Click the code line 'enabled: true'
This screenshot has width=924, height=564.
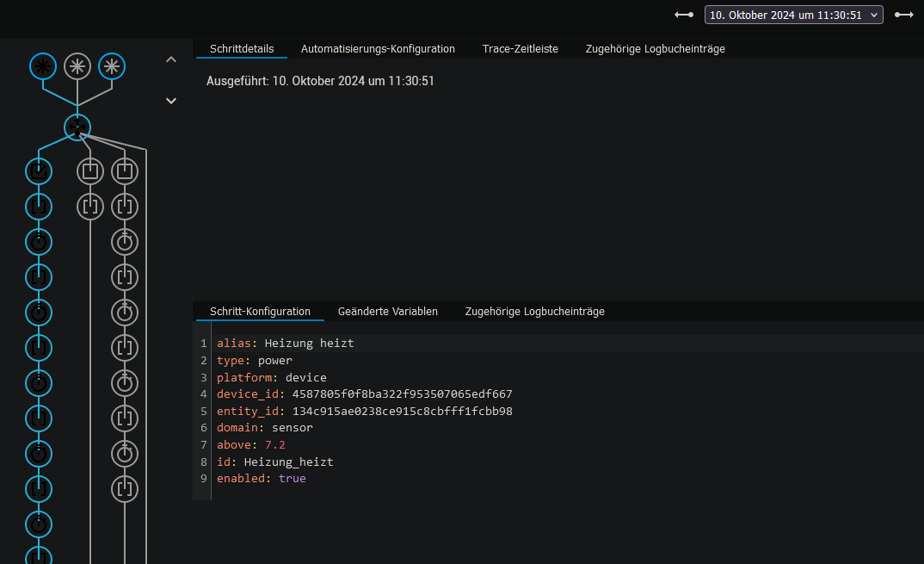(262, 479)
